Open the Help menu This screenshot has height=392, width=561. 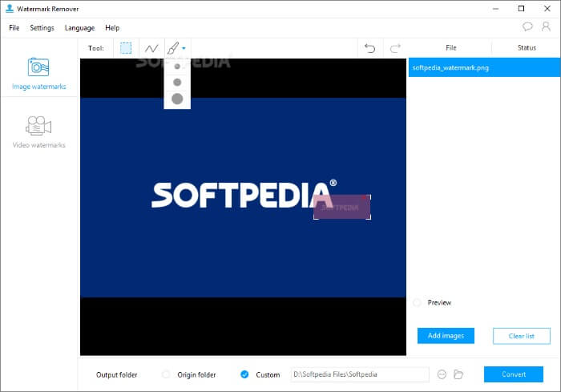tap(112, 28)
